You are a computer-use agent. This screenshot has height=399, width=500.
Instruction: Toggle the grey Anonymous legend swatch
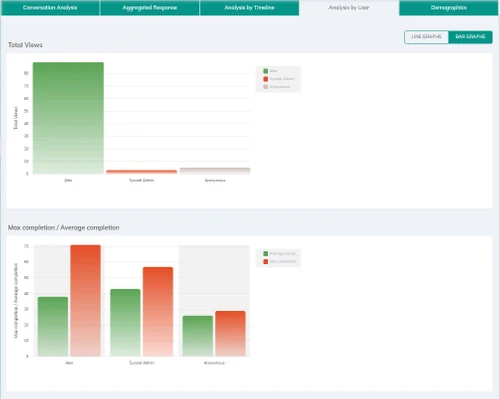coord(266,87)
